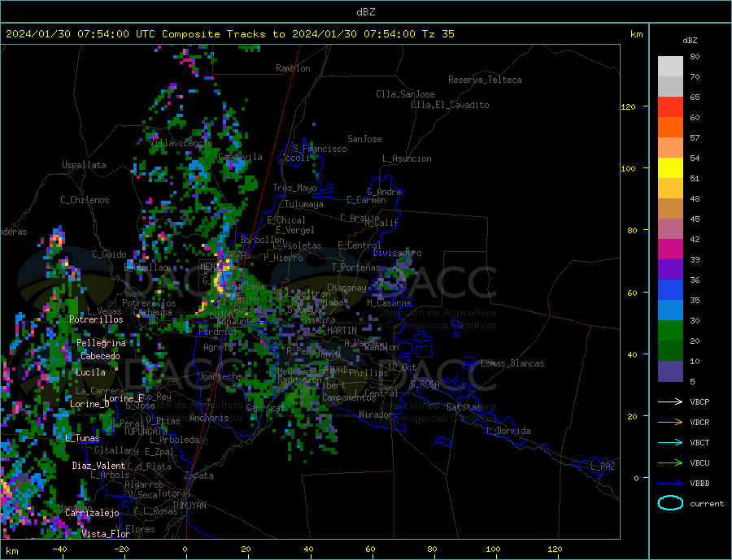This screenshot has height=560, width=732.
Task: Click the Villavicencio map label
Action: 181,143
